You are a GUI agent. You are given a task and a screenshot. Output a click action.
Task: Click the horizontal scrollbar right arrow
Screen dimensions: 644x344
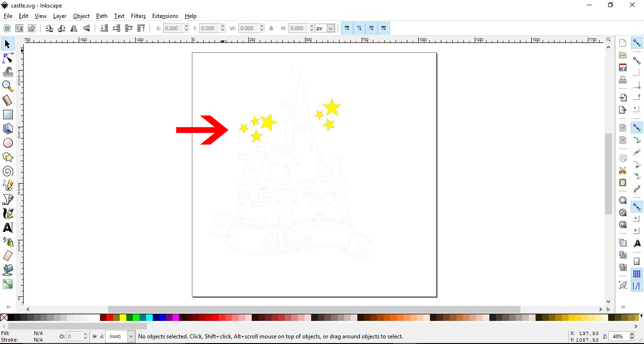click(601, 310)
